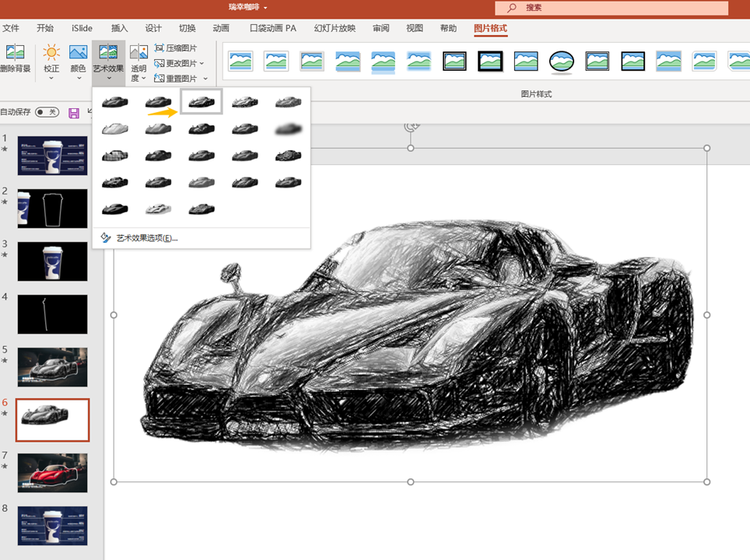Viewport: 750px width, 560px height.
Task: Select the 图片格式 tab
Action: pyautogui.click(x=490, y=28)
